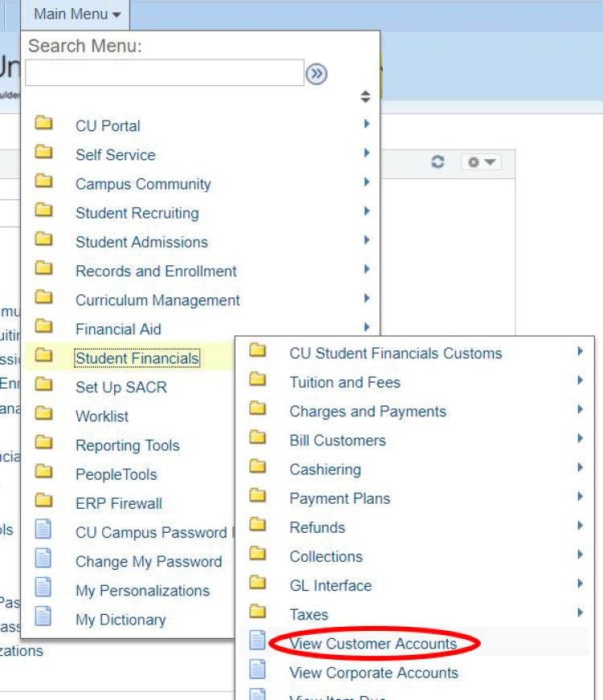Viewport: 603px width, 700px height.
Task: Open the Student Recruiting menu item
Action: pyautogui.click(x=137, y=213)
